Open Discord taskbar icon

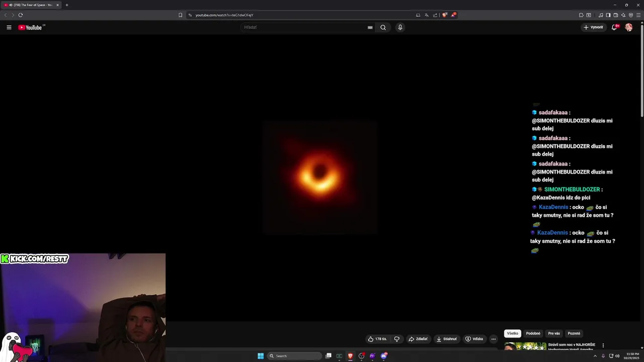click(384, 356)
